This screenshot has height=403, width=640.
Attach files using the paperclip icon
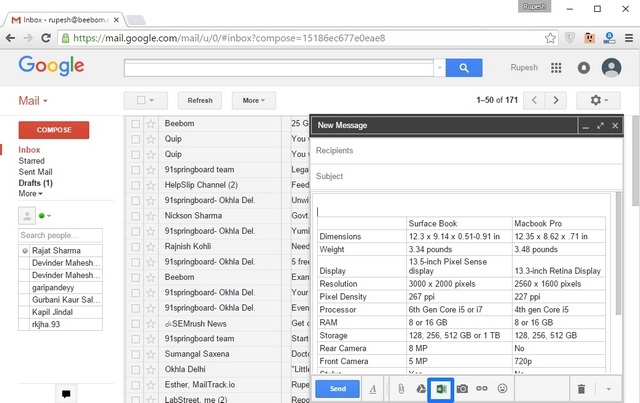pos(401,389)
